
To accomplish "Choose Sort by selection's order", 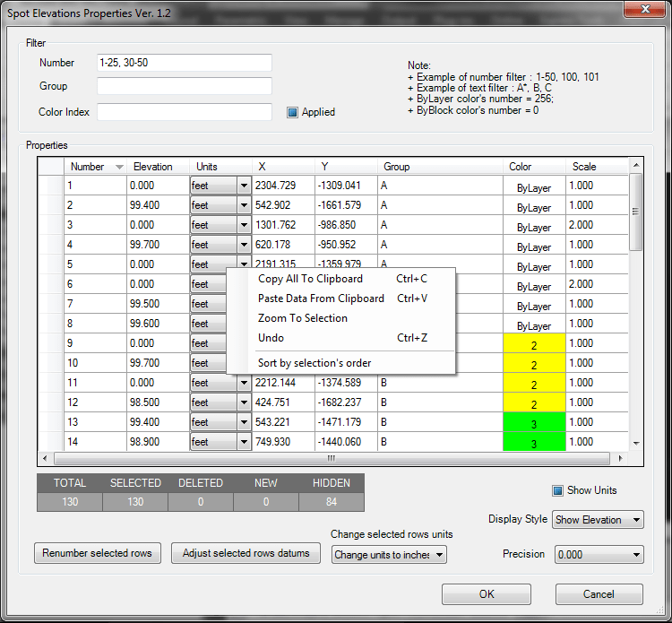I will point(341,363).
